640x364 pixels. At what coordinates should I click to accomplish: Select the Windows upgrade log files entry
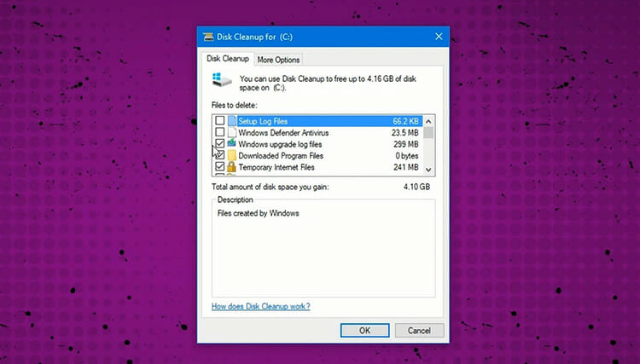pyautogui.click(x=317, y=144)
